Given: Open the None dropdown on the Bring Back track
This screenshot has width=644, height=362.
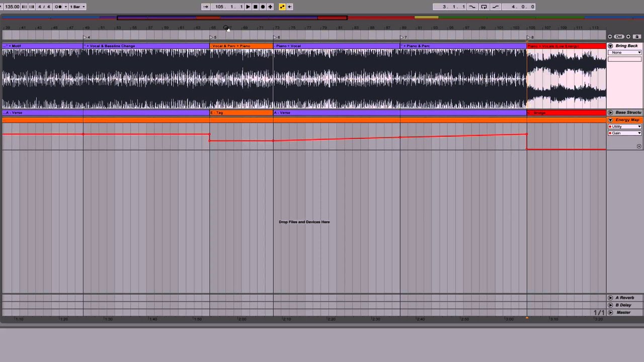Looking at the screenshot, I should click(x=624, y=52).
